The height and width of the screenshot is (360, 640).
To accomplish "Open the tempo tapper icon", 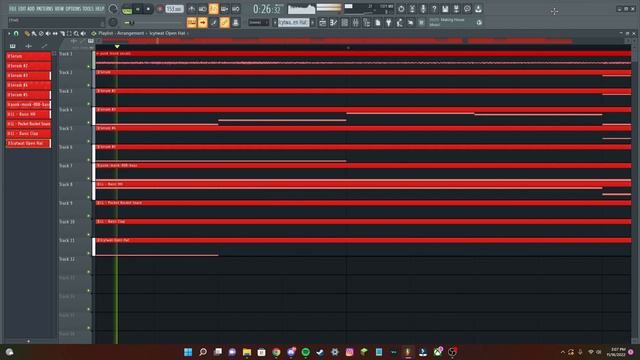I will (399, 22).
